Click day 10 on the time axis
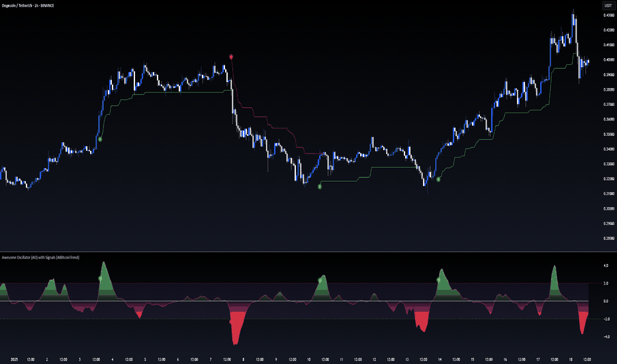 pyautogui.click(x=309, y=359)
